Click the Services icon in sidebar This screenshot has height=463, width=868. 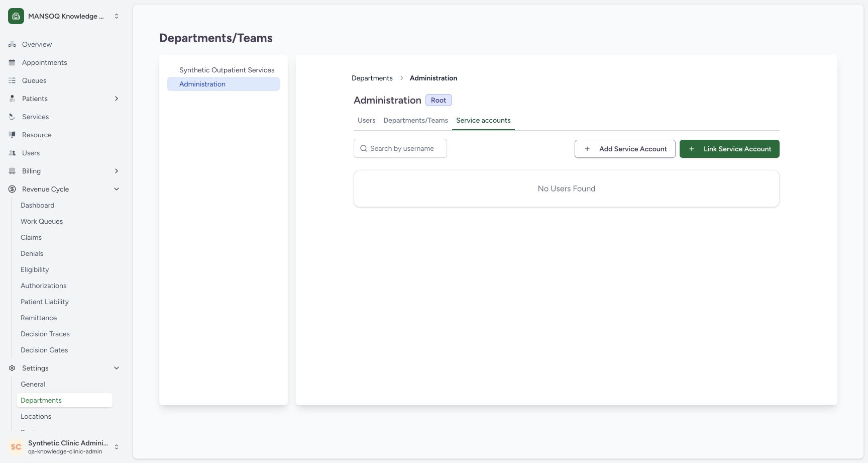click(x=12, y=117)
